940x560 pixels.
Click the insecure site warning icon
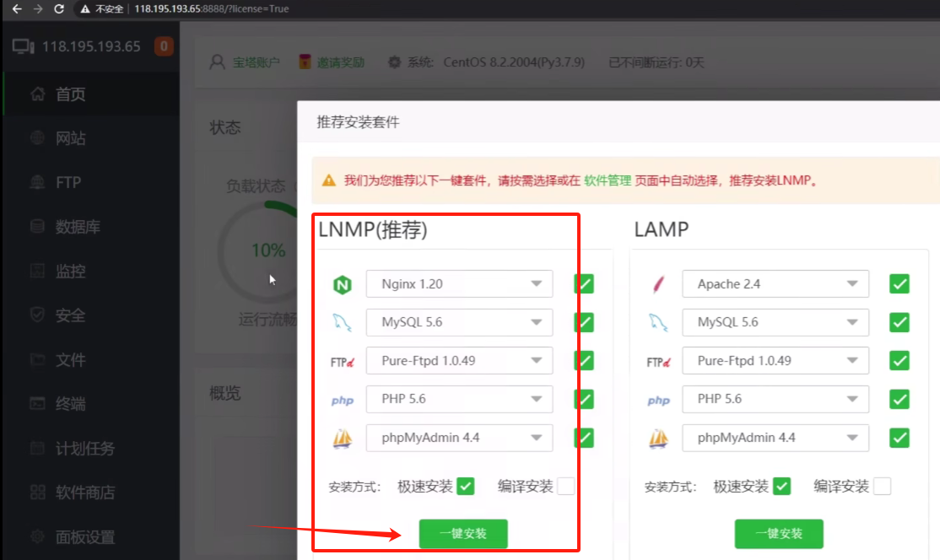(x=85, y=9)
